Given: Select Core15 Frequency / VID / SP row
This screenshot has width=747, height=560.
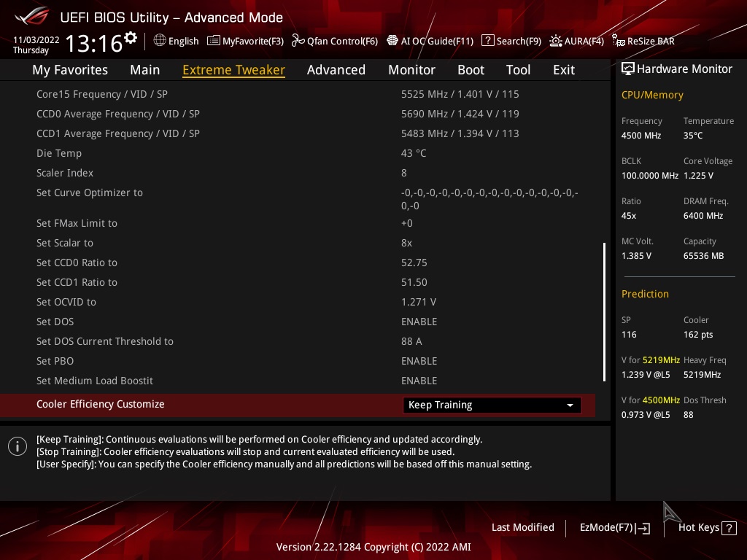Looking at the screenshot, I should [298, 94].
